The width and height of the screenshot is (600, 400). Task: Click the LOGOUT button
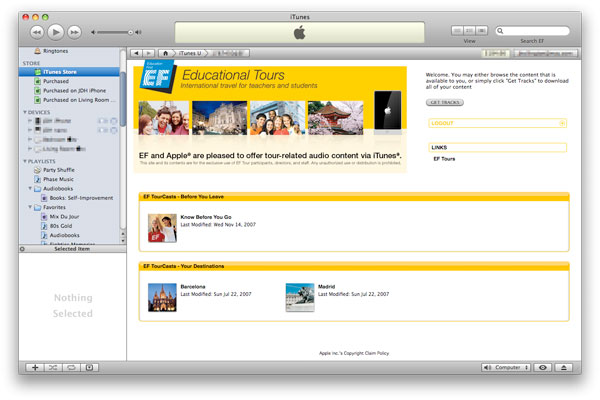[497, 123]
